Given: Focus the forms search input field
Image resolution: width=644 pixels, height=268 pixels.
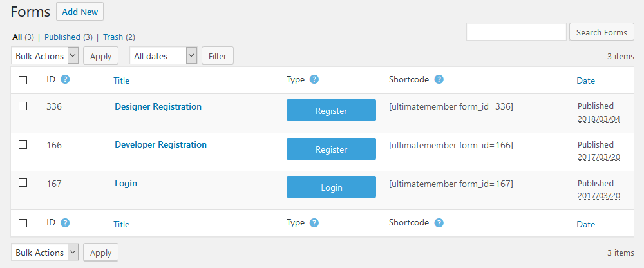Looking at the screenshot, I should [516, 32].
